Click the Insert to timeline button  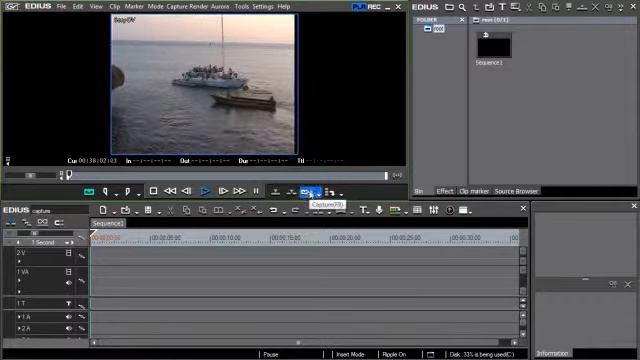pos(276,191)
